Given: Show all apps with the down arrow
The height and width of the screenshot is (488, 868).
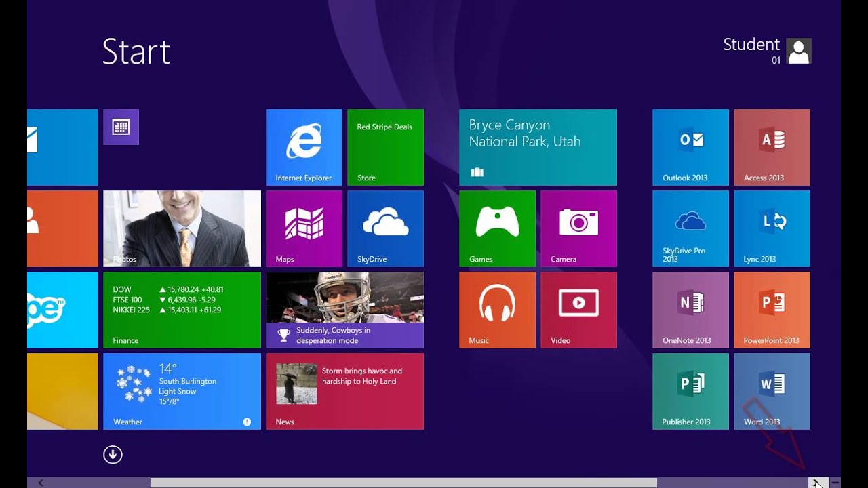Looking at the screenshot, I should (113, 455).
